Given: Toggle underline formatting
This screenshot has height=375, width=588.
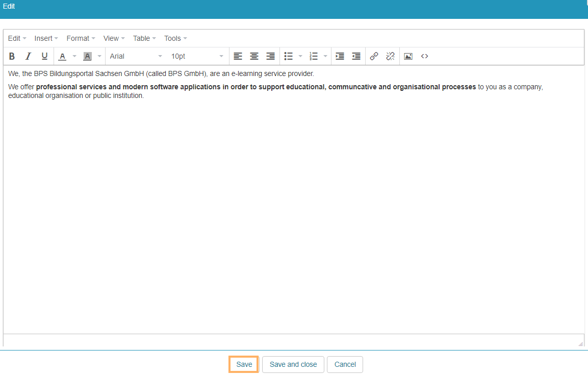Looking at the screenshot, I should (44, 56).
